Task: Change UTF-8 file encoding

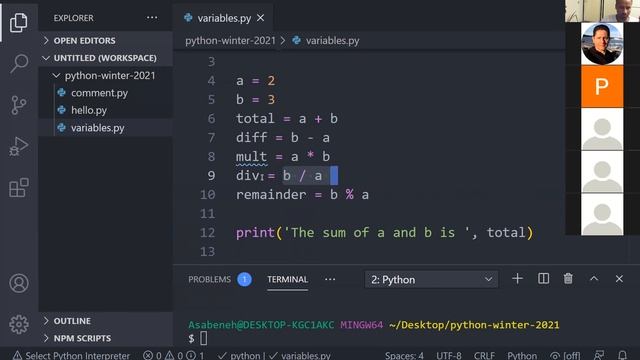Action: [x=449, y=355]
